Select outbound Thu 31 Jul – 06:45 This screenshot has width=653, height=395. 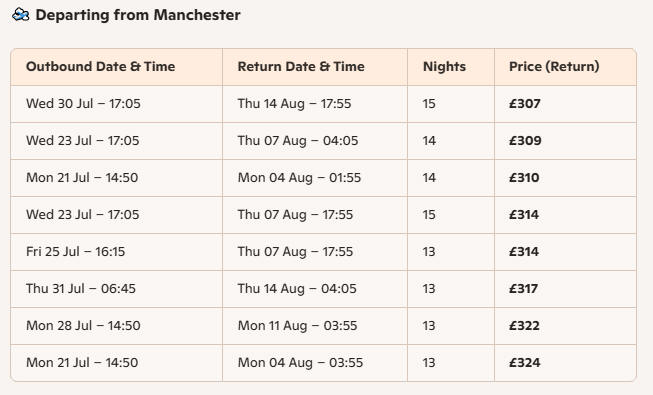pos(81,289)
